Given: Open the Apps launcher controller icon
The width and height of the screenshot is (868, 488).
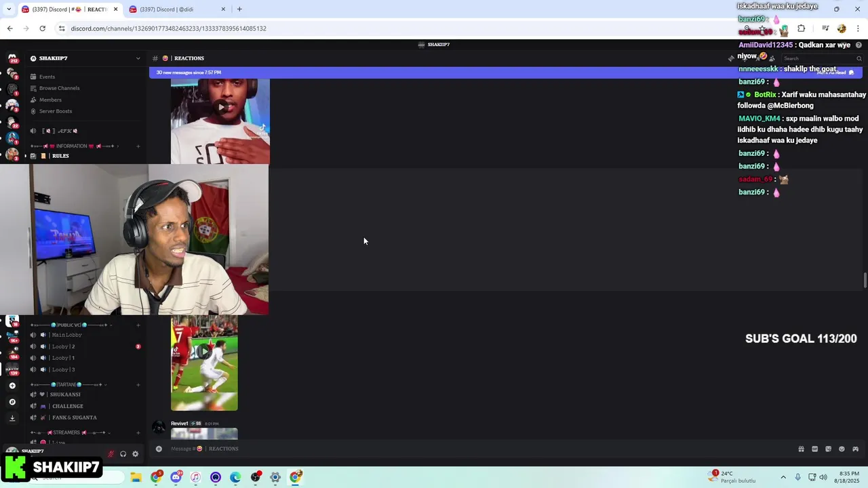Looking at the screenshot, I should (x=855, y=449).
